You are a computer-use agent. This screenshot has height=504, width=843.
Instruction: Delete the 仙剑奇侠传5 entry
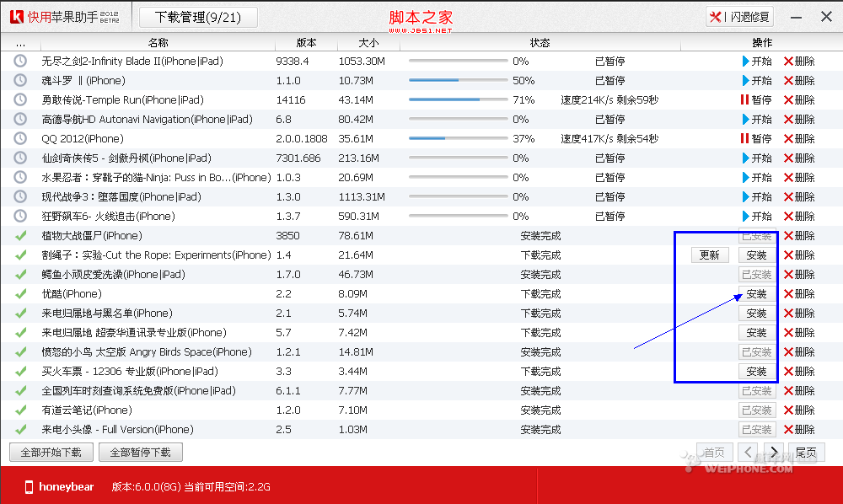coord(799,158)
